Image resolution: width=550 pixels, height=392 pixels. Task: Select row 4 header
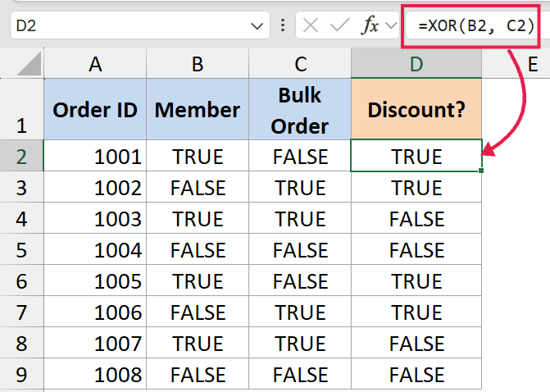(x=22, y=218)
